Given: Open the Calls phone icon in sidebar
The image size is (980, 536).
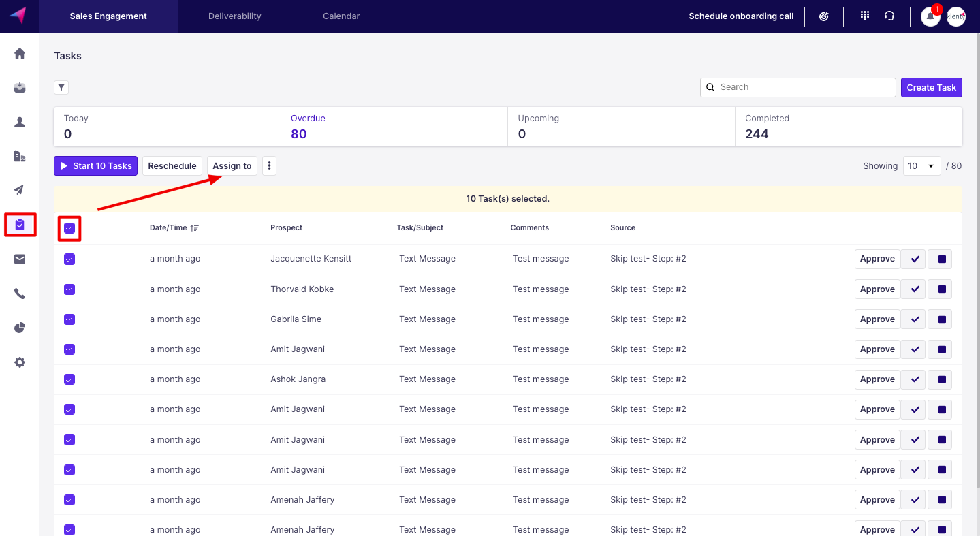Looking at the screenshot, I should tap(20, 294).
